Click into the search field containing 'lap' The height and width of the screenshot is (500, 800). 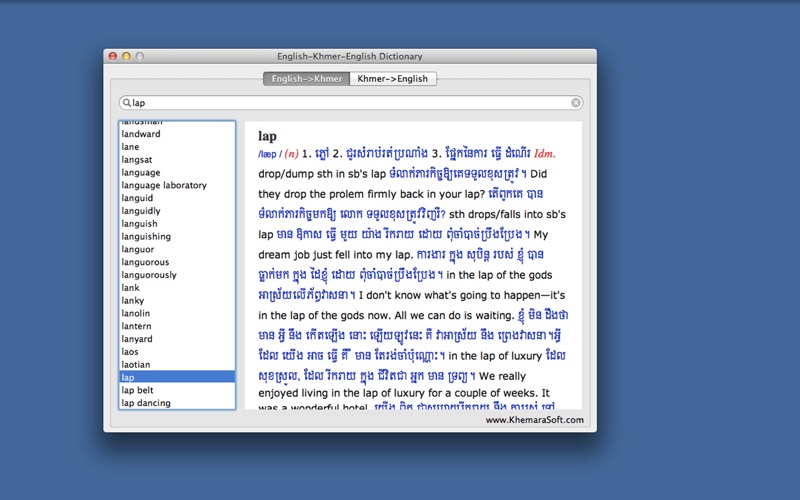click(x=351, y=103)
